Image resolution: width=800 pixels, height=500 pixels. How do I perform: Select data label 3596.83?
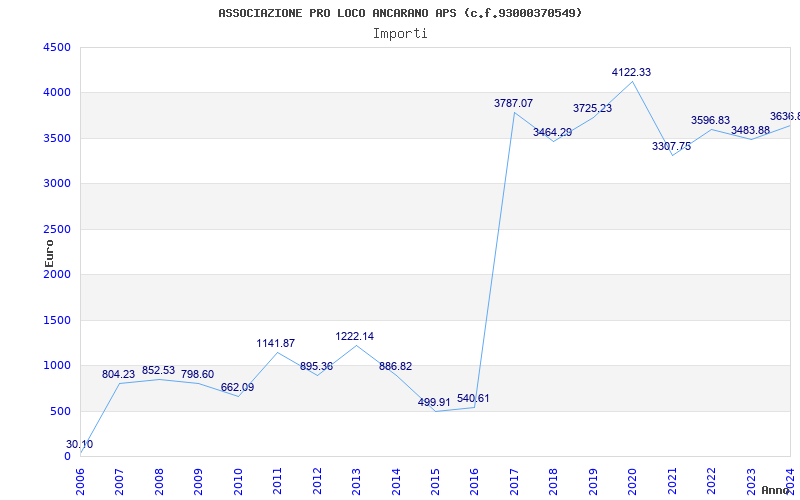tap(711, 120)
